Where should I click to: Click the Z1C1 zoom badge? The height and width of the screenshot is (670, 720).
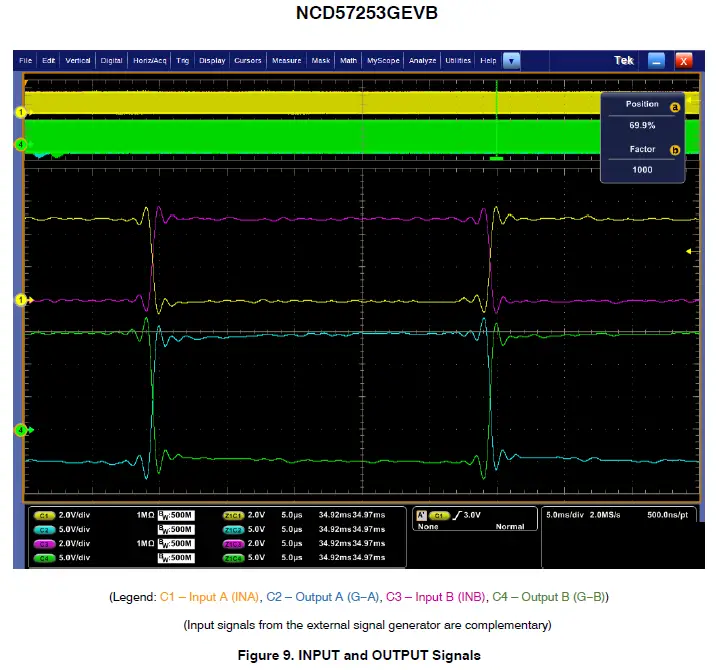coord(233,516)
